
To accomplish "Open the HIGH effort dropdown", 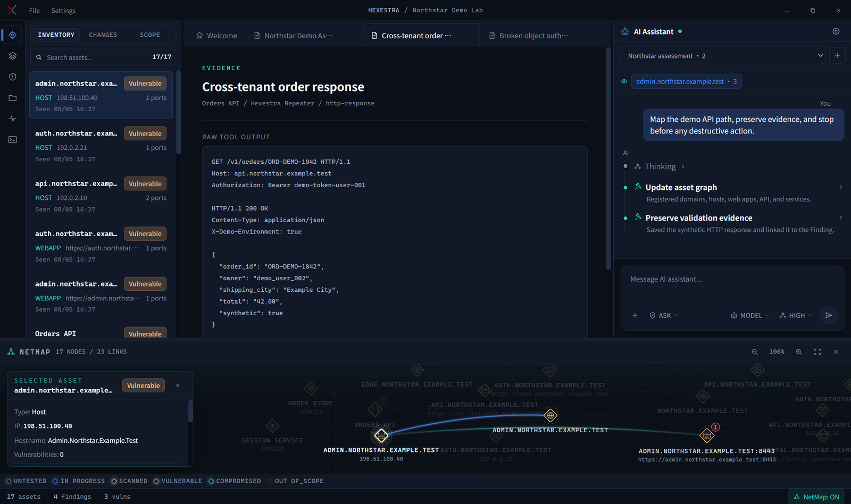I will [x=796, y=315].
